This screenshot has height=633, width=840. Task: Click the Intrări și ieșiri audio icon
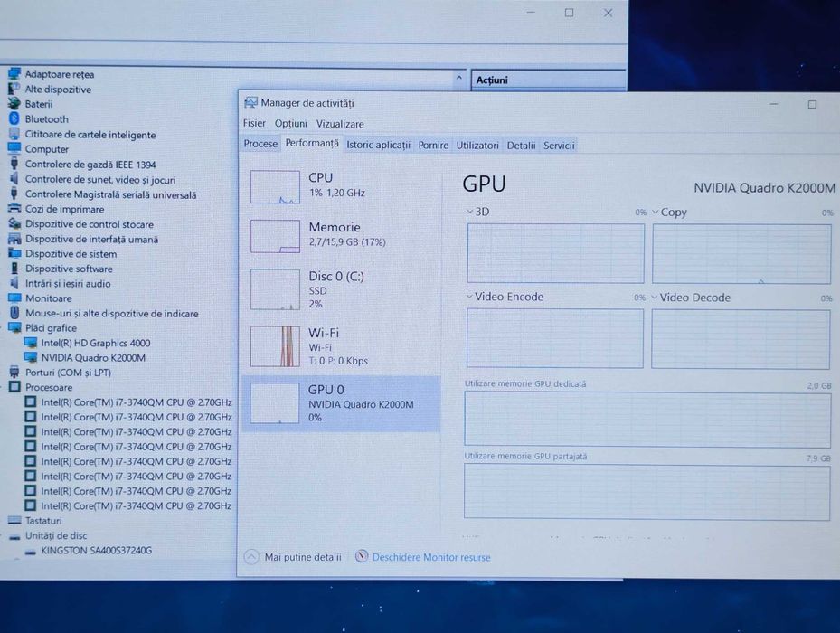pyautogui.click(x=14, y=283)
